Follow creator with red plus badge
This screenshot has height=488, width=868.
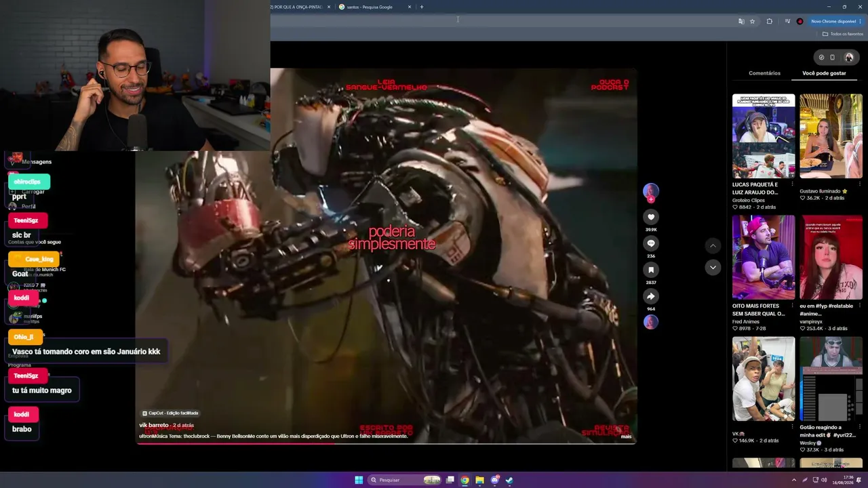[651, 199]
